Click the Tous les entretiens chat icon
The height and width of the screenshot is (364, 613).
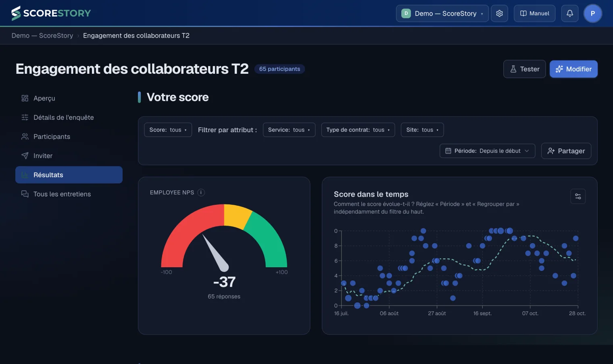click(x=25, y=194)
